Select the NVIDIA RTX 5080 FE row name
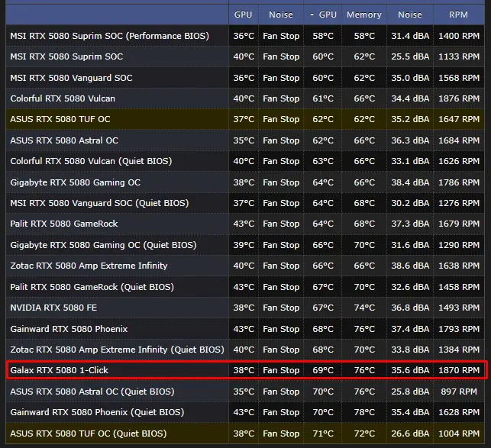 click(53, 308)
